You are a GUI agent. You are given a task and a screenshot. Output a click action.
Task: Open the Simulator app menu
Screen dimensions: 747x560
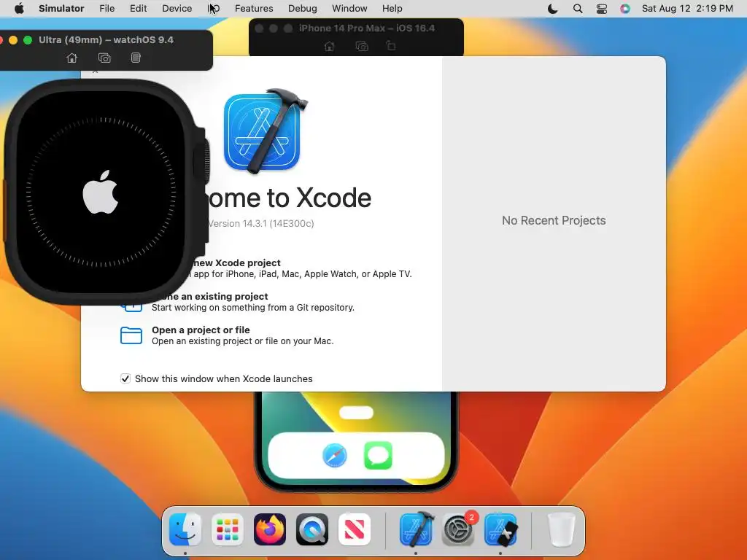pyautogui.click(x=61, y=9)
